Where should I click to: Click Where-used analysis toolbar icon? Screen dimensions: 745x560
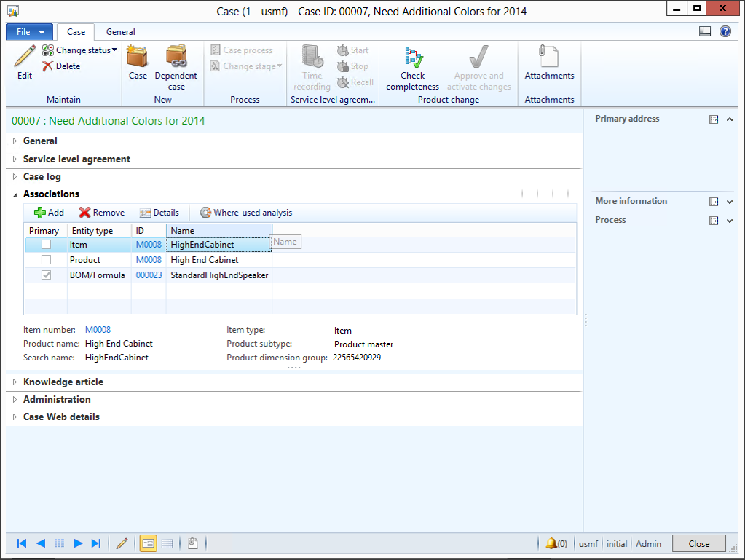point(205,213)
